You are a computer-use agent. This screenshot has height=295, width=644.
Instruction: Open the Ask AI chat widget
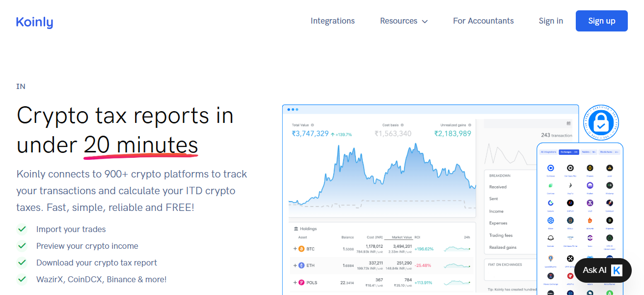(602, 270)
